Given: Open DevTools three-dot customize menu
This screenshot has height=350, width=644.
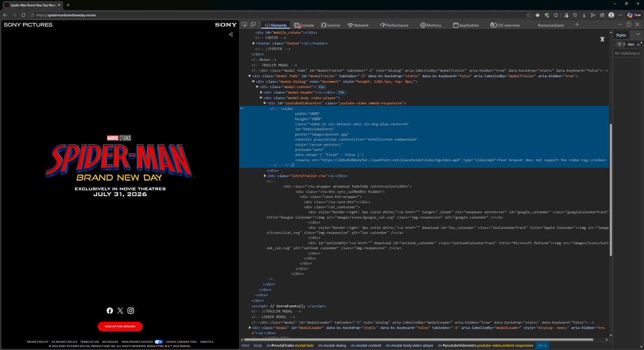Looking at the screenshot, I should [x=620, y=24].
